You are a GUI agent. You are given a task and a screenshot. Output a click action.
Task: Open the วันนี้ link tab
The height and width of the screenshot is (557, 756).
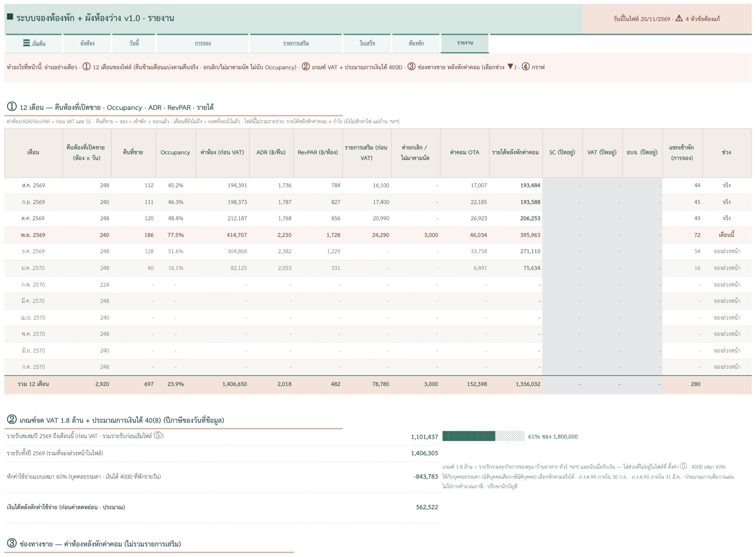(134, 43)
